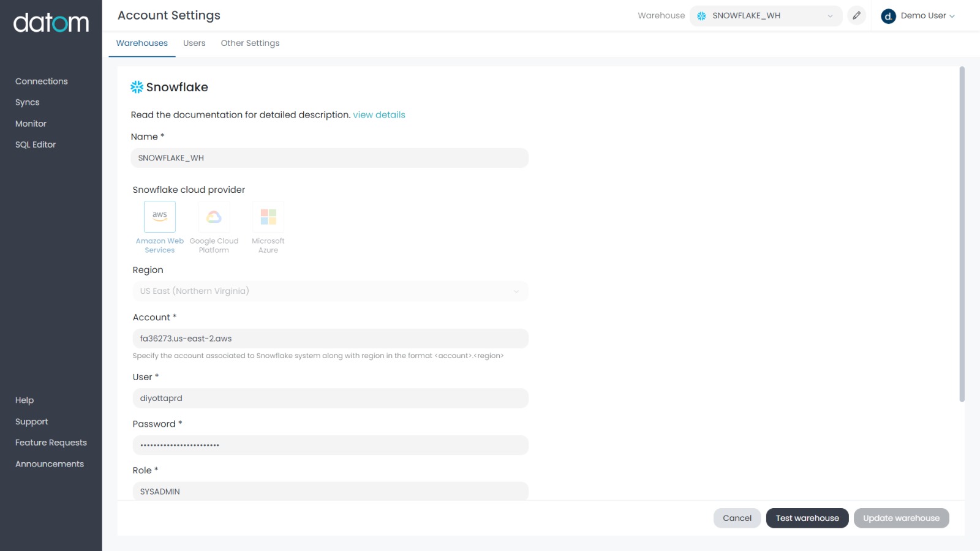Open SQL Editor in the sidebar
The image size is (980, 551).
coord(36,144)
